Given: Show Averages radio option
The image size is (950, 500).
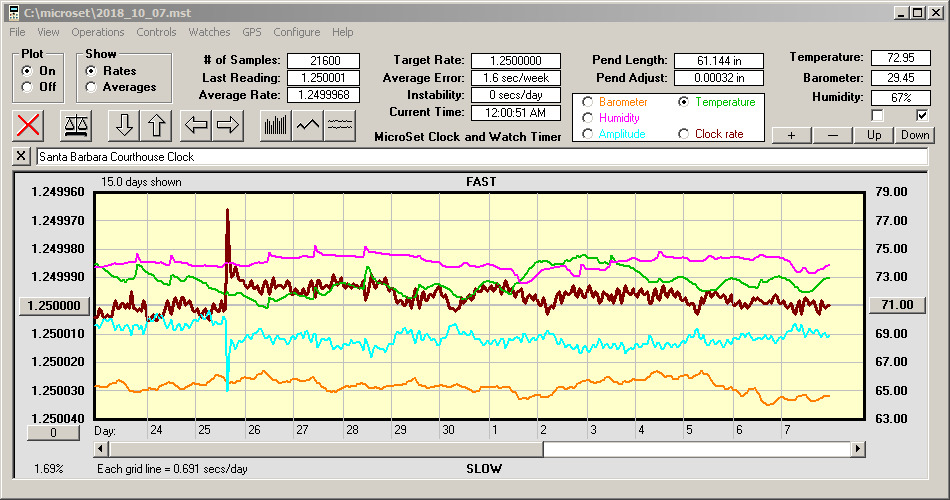Looking at the screenshot, I should (x=91, y=87).
